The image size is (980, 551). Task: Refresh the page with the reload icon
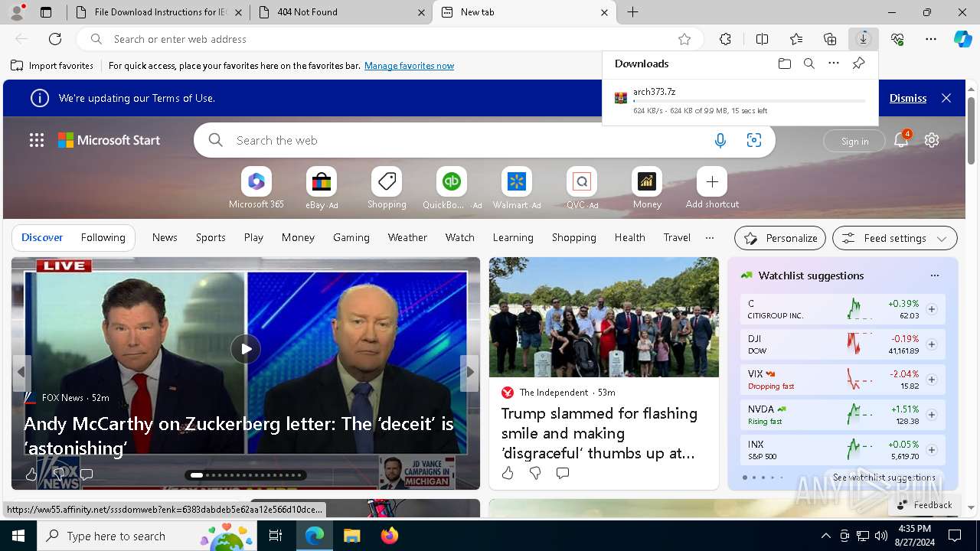tap(55, 39)
